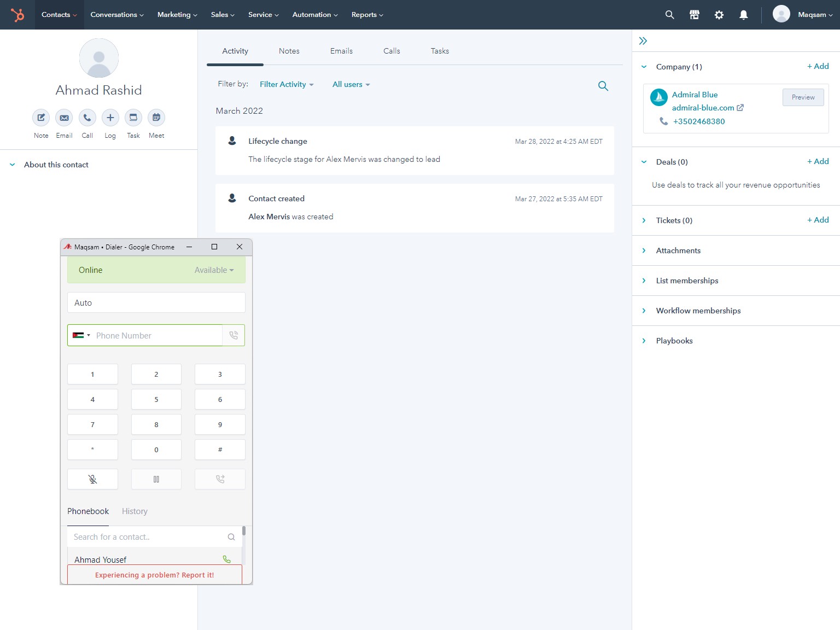
Task: Click dialer keypad digit 9
Action: 220,424
